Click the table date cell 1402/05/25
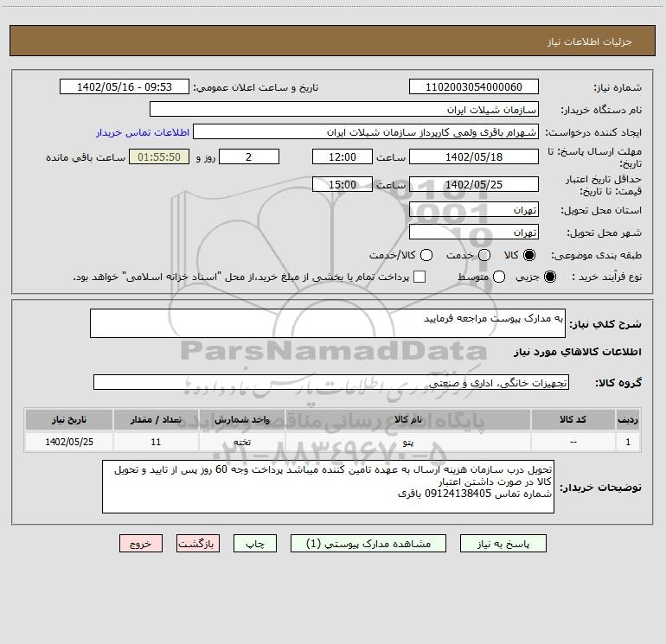The height and width of the screenshot is (644, 666). [69, 442]
